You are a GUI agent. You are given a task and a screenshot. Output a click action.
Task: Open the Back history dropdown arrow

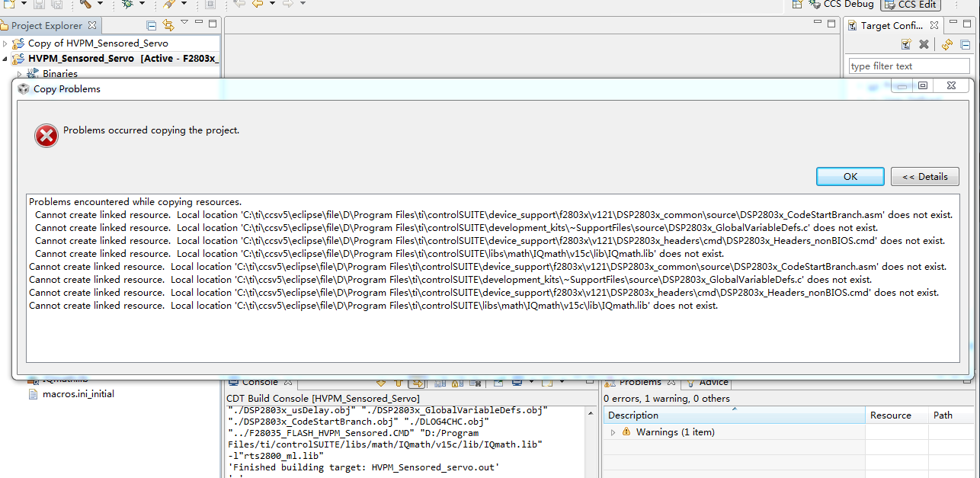[271, 4]
